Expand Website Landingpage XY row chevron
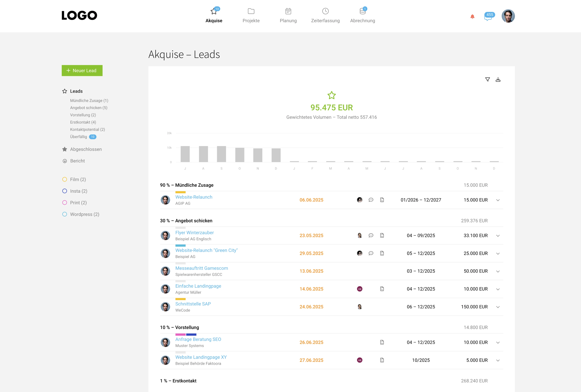The height and width of the screenshot is (392, 581). [x=498, y=361]
